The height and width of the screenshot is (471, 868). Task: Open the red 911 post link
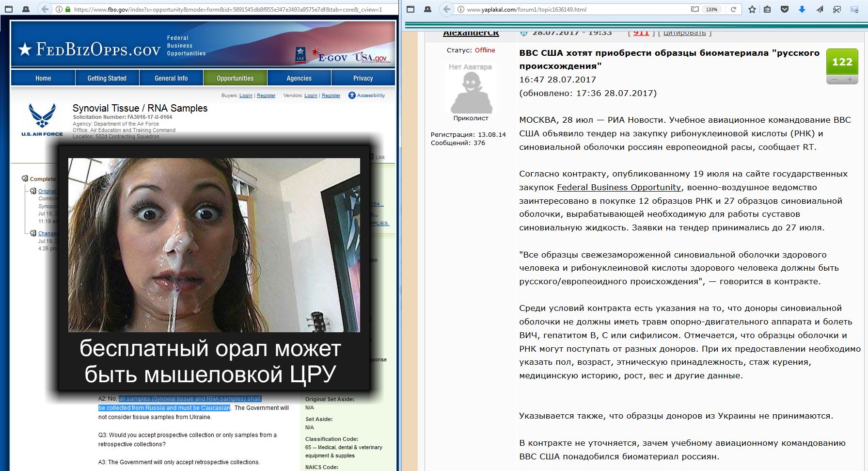641,32
